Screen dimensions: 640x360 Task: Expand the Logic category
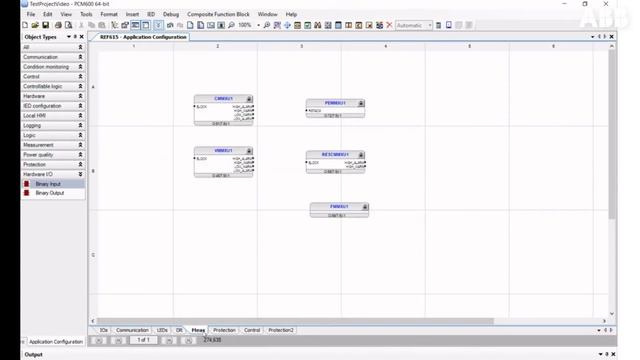[53, 135]
